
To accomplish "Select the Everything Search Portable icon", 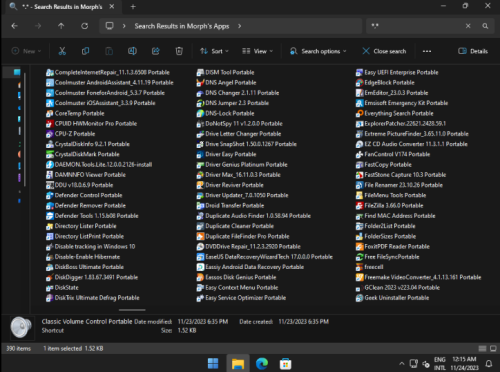I will point(359,113).
